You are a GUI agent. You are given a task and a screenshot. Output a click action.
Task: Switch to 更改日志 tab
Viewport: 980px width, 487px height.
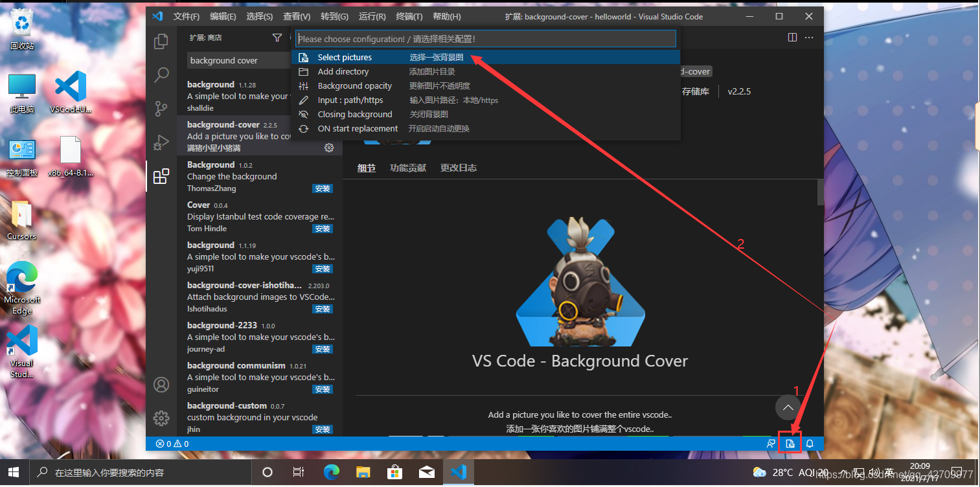459,168
